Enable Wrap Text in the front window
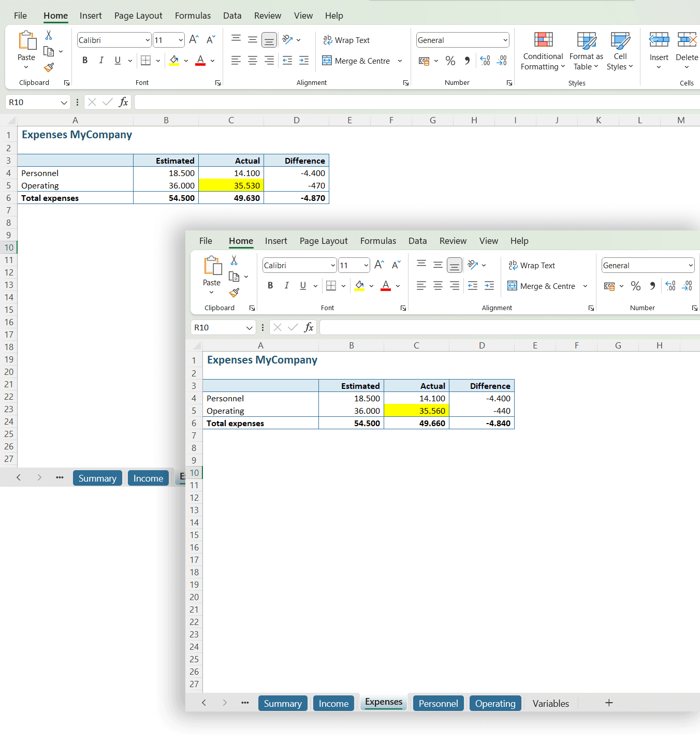The height and width of the screenshot is (756, 700). click(x=532, y=265)
